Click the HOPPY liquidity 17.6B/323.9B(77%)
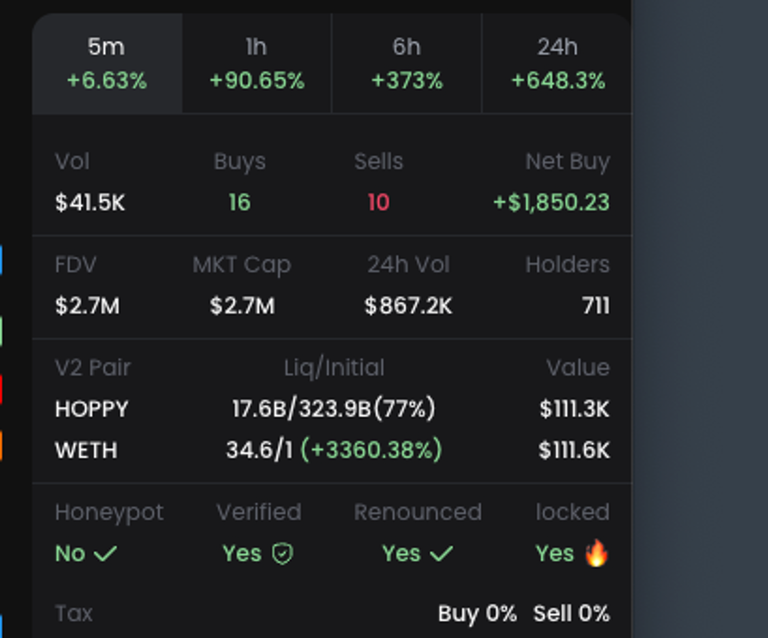768x638 pixels. (333, 409)
